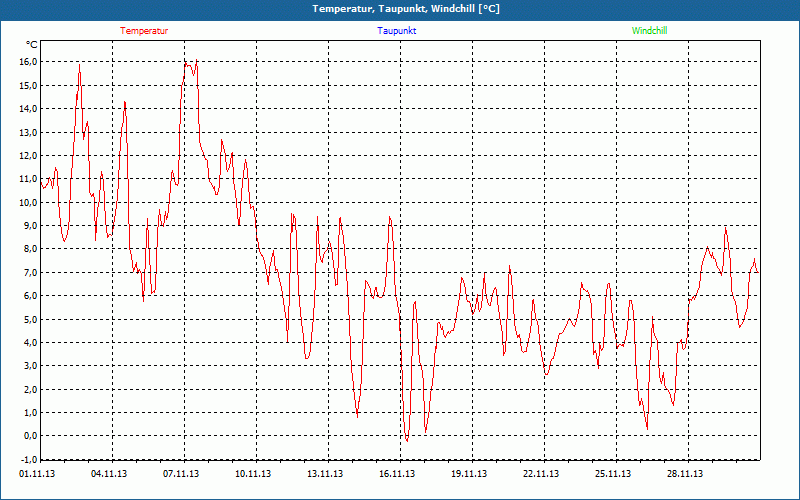Click the 4,0 y-axis label
The width and height of the screenshot is (800, 500).
coord(30,342)
